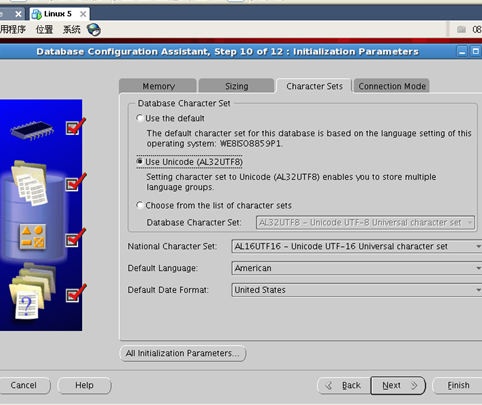Screen dimensions: 482x405
Task: Open the Database Character Set dropdown
Action: [365, 222]
